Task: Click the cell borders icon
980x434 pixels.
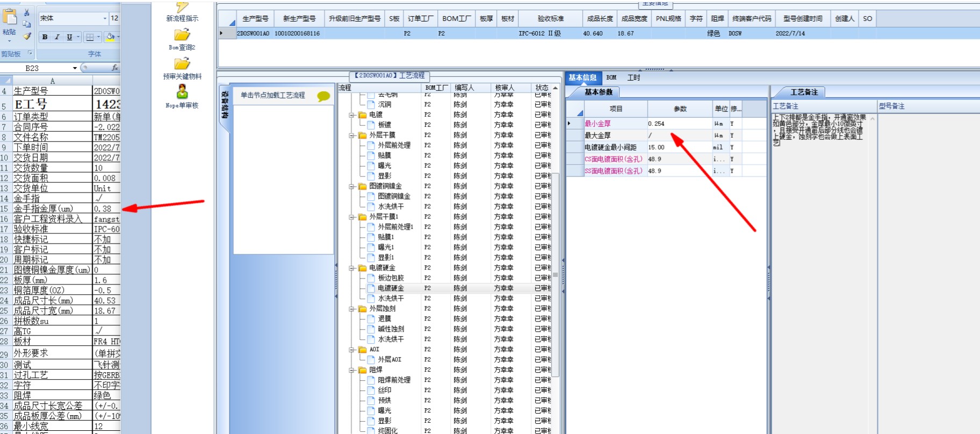Action: (x=90, y=37)
